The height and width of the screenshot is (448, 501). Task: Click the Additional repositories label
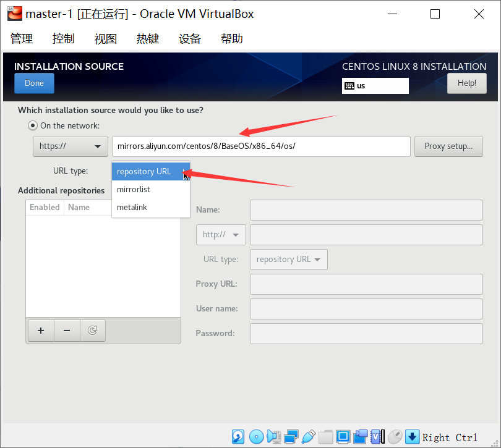pos(61,190)
